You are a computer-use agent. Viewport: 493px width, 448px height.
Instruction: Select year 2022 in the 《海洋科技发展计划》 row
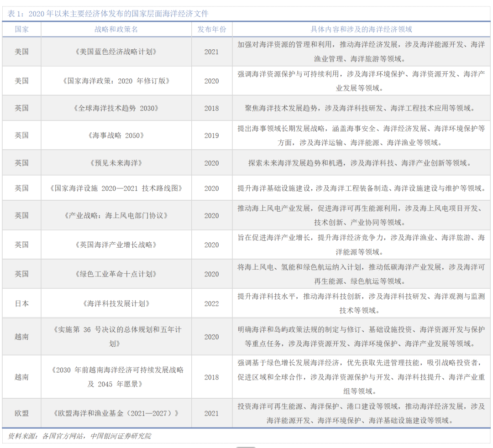pos(212,303)
